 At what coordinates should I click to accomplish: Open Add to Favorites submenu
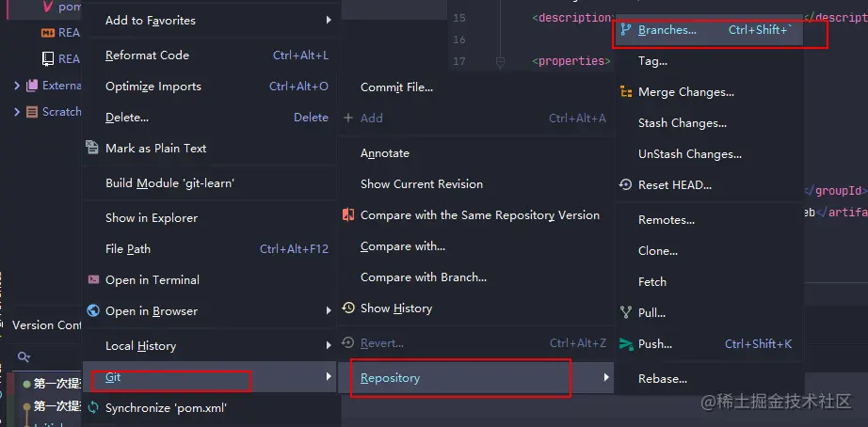point(209,21)
